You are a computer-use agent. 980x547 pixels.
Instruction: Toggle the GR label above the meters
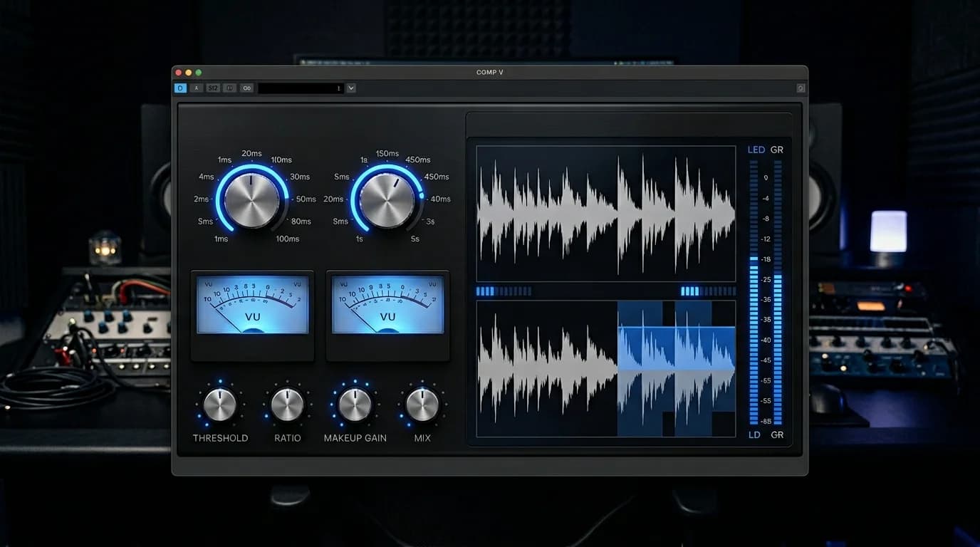[x=776, y=150]
